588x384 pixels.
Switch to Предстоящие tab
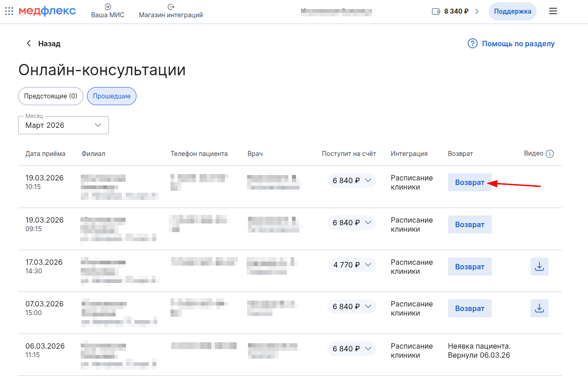click(x=51, y=96)
